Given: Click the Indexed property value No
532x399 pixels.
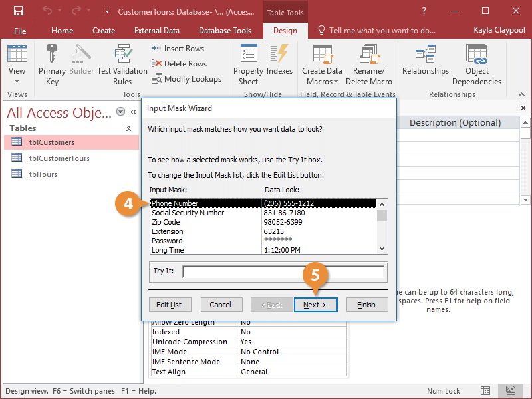Looking at the screenshot, I should (293, 332).
